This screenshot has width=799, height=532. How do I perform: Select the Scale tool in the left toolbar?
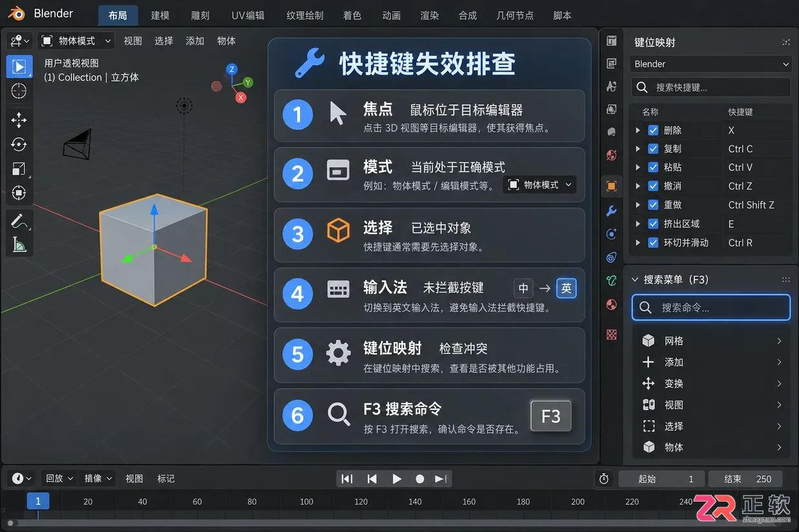[x=19, y=169]
